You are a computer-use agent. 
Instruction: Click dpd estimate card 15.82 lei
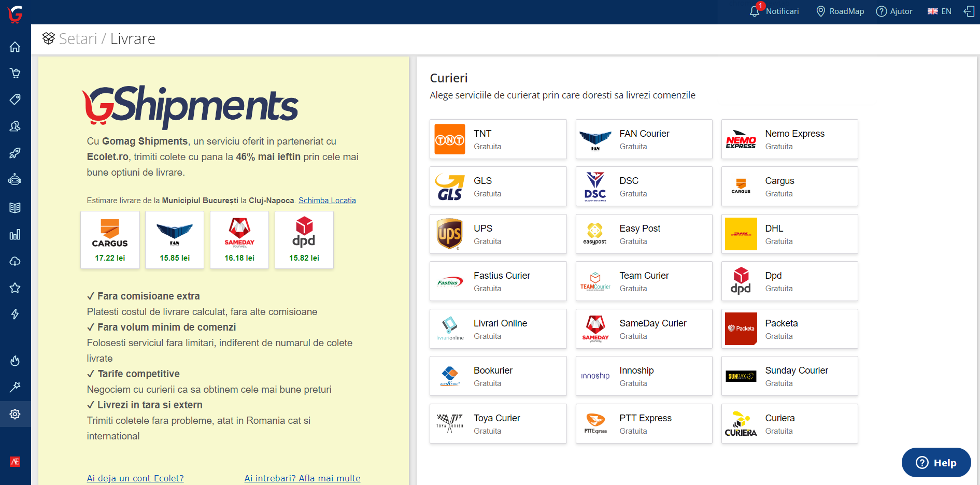304,240
